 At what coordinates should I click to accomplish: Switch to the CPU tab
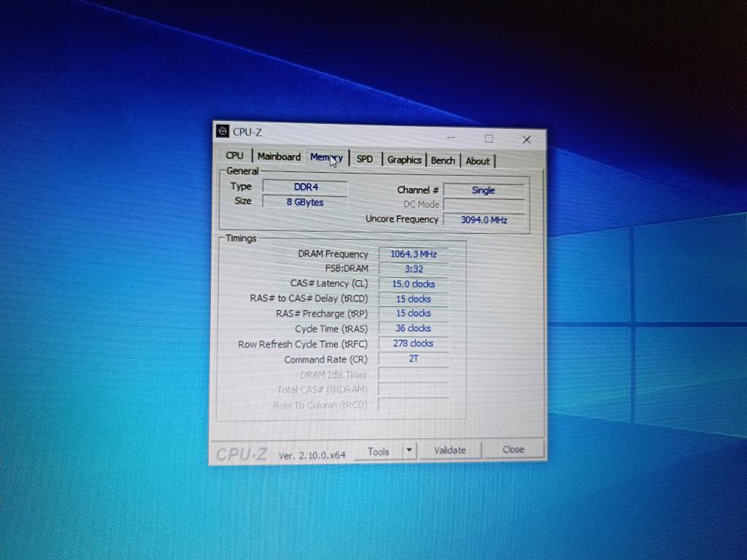tap(234, 156)
